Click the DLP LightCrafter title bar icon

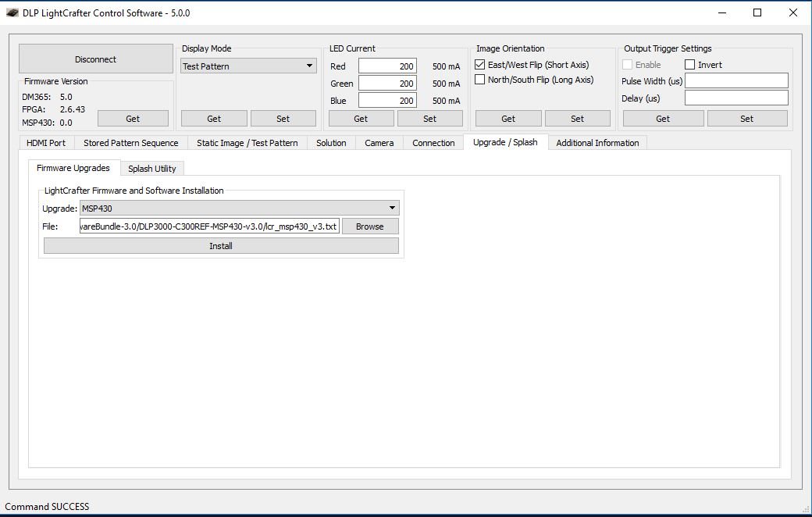pyautogui.click(x=12, y=13)
